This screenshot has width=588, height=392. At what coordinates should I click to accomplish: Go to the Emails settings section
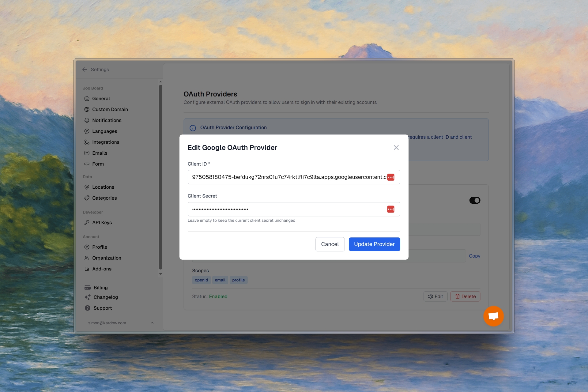tap(100, 153)
